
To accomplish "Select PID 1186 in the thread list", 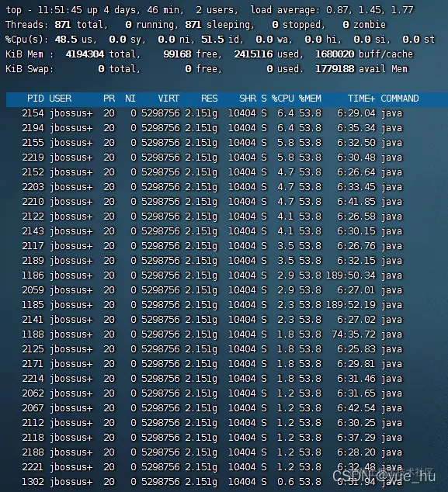I will click(x=33, y=275).
